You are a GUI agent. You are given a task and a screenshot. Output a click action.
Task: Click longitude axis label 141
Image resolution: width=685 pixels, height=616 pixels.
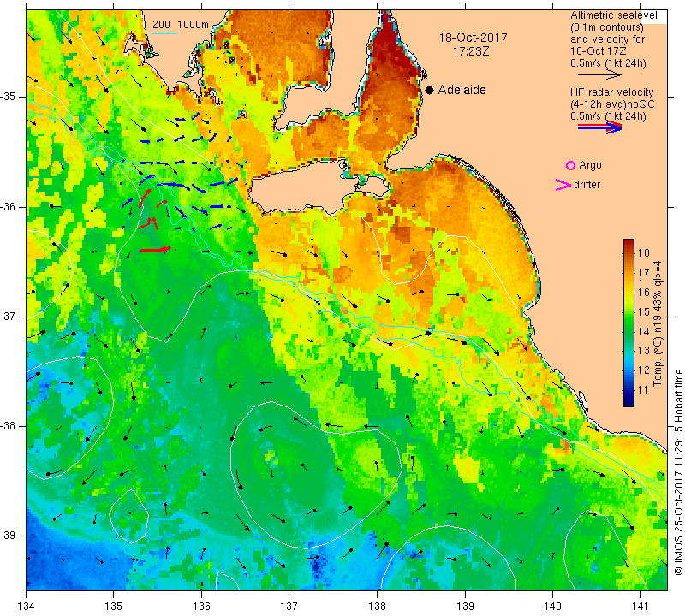point(640,606)
